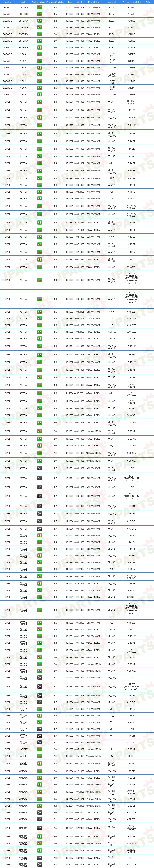Screen dimensions: 154x868
Task: Click the Pojemność silnika column header
Action: [x=55, y=2]
